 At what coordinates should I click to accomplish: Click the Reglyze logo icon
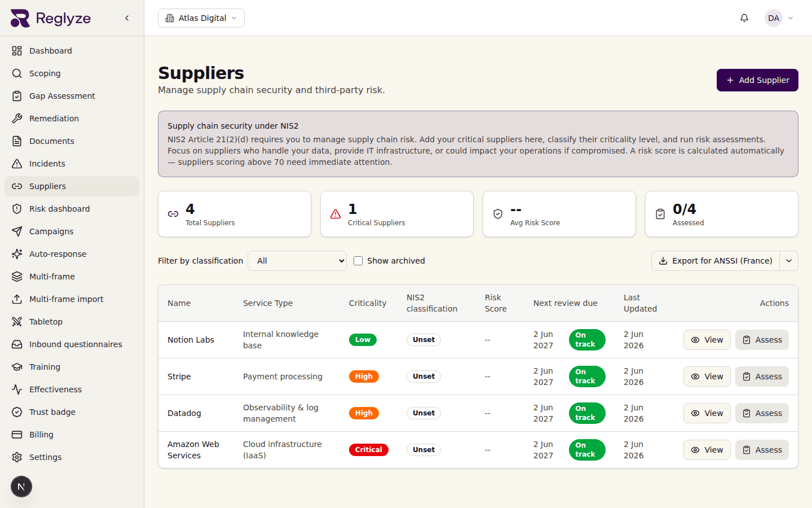20,18
